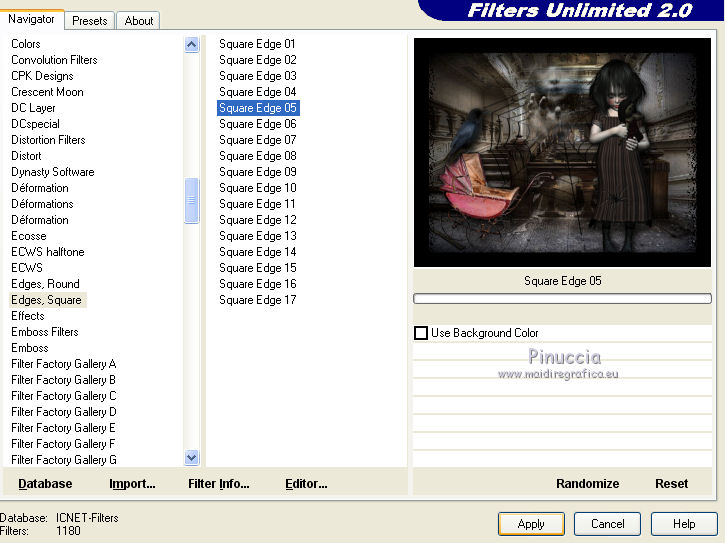Image resolution: width=725 pixels, height=543 pixels.
Task: Click the Apply button
Action: point(531,524)
